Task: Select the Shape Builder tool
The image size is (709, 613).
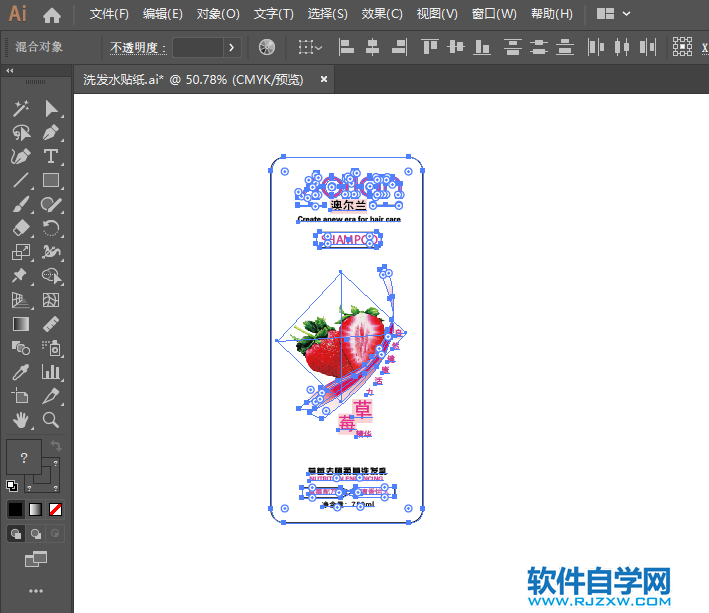Action: 51,276
